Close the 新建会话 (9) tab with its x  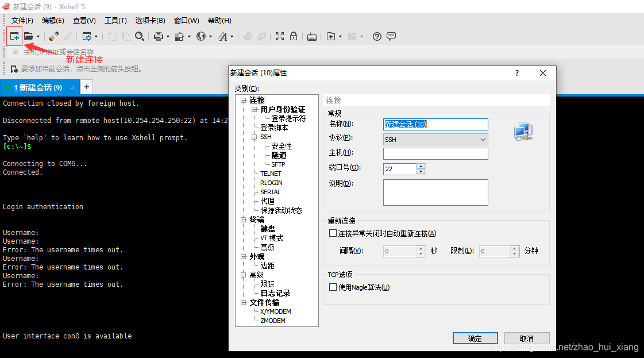[x=72, y=87]
